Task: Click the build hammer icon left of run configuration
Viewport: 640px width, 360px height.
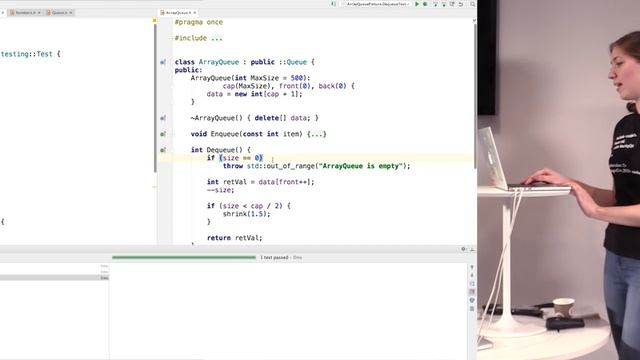Action: [x=333, y=4]
